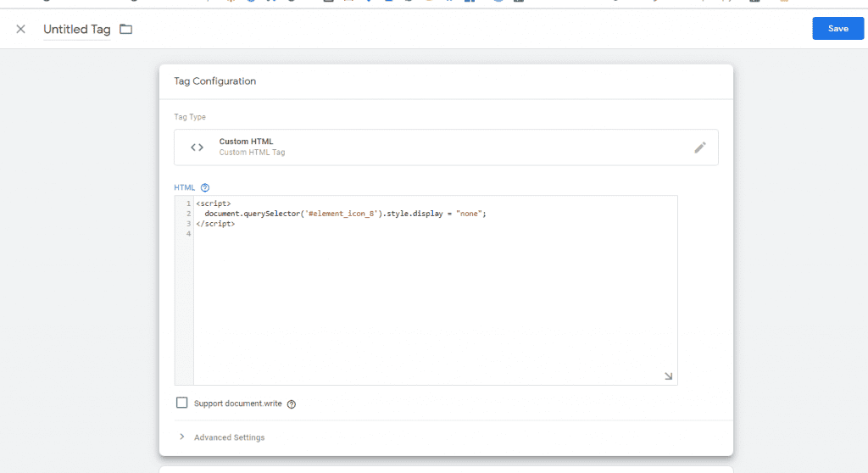868x473 pixels.
Task: Click the resize handle of the HTML editor
Action: [668, 376]
